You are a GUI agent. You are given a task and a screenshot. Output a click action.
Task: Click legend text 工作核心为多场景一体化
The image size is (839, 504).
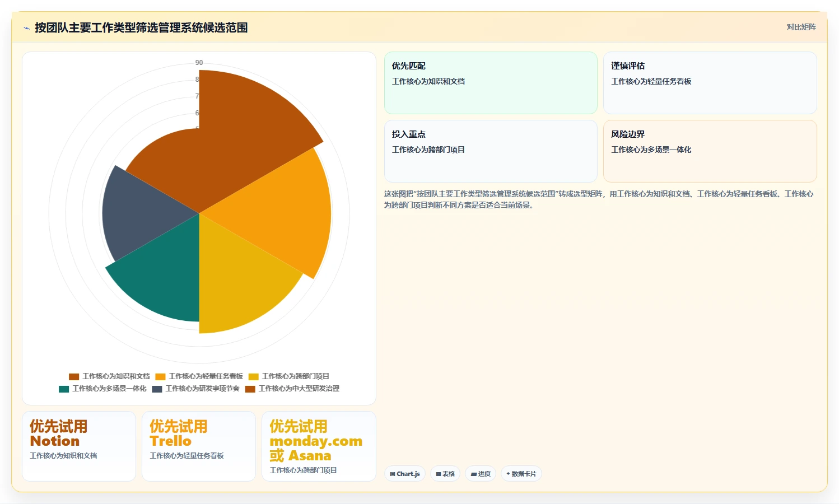pos(109,389)
